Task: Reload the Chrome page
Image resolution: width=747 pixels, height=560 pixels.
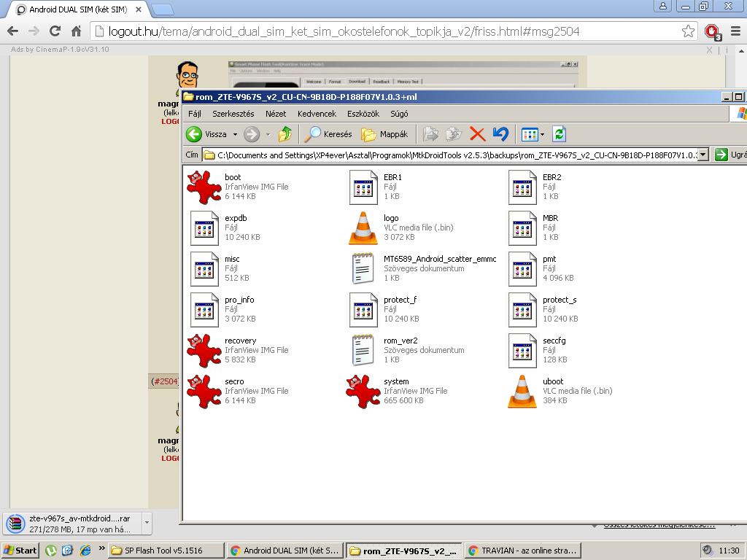Action: pyautogui.click(x=55, y=31)
